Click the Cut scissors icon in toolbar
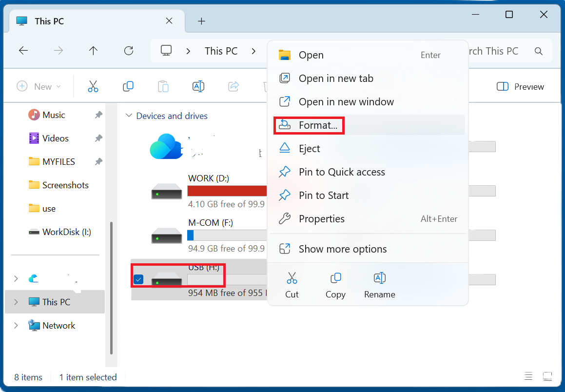This screenshot has width=565, height=392. coord(93,87)
